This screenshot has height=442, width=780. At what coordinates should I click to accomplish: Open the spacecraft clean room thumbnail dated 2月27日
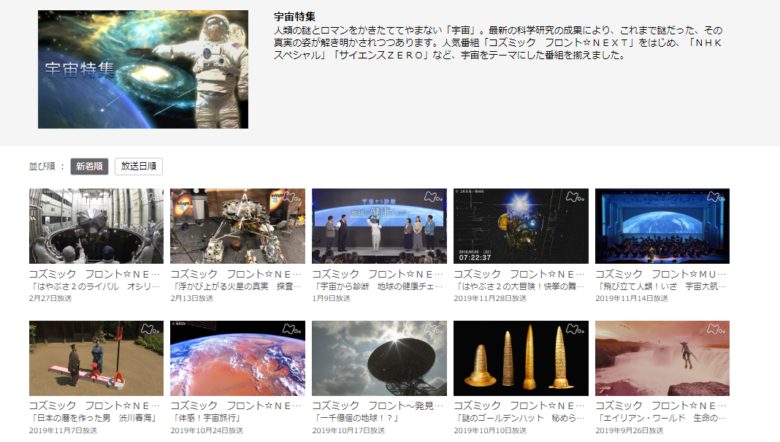(x=96, y=226)
